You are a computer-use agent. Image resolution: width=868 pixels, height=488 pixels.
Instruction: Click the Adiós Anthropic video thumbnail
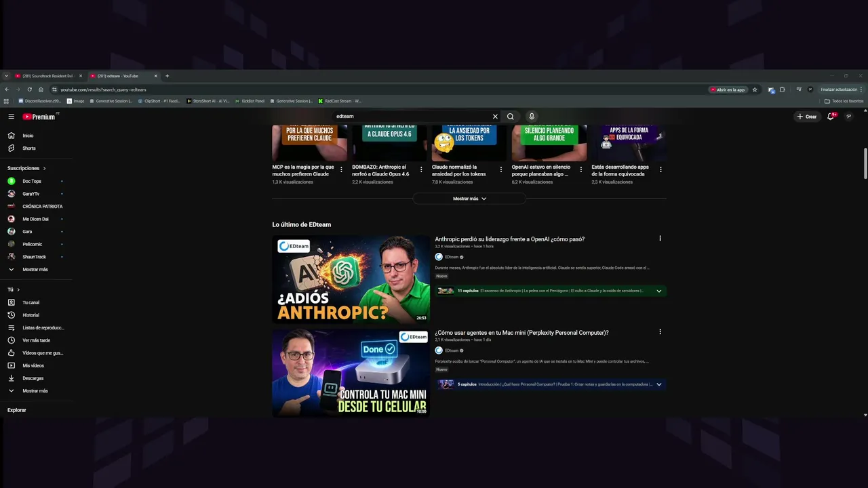(x=351, y=279)
